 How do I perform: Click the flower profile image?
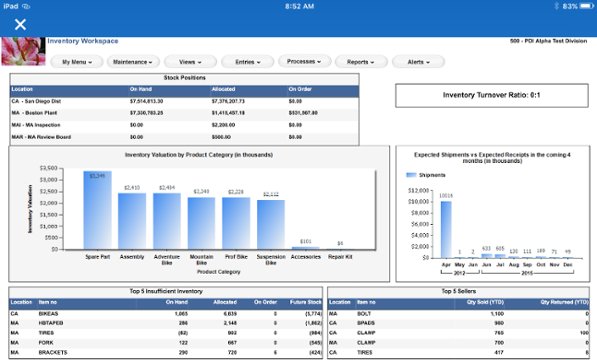coord(23,51)
